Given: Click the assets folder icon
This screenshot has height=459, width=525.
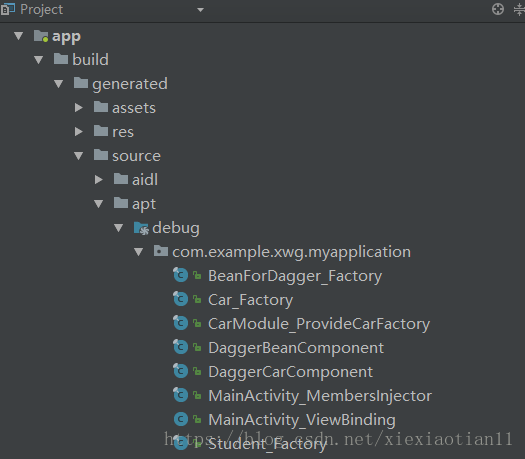Looking at the screenshot, I should [101, 107].
